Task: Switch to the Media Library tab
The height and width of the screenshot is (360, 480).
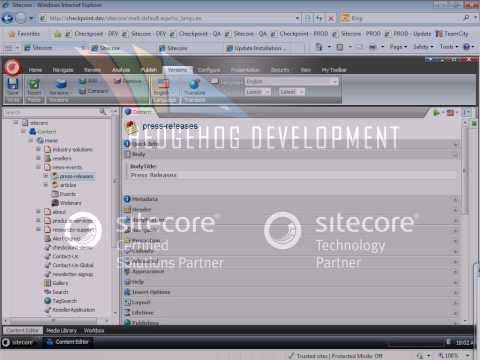Action: (x=62, y=331)
